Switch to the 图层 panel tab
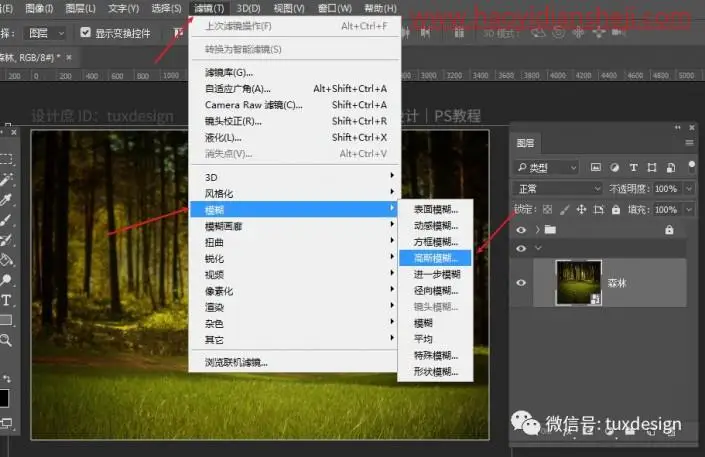Image resolution: width=705 pixels, height=457 pixels. click(525, 143)
